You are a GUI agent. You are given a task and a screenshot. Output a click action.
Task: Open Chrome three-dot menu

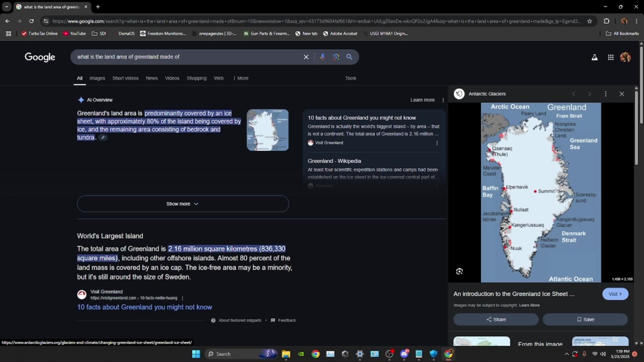point(637,21)
